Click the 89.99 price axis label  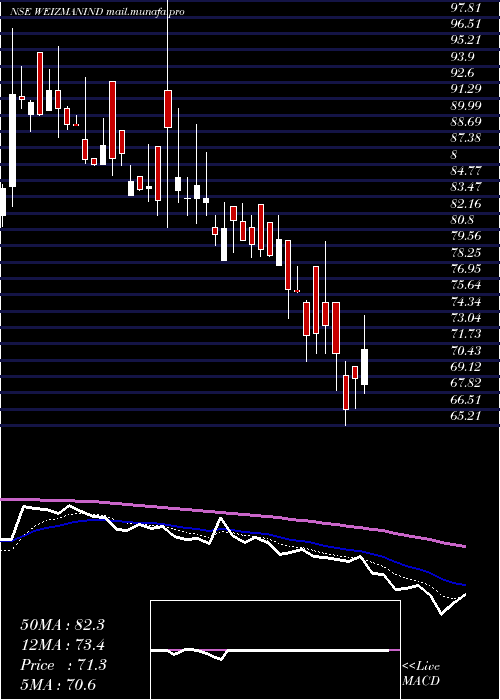(x=465, y=106)
